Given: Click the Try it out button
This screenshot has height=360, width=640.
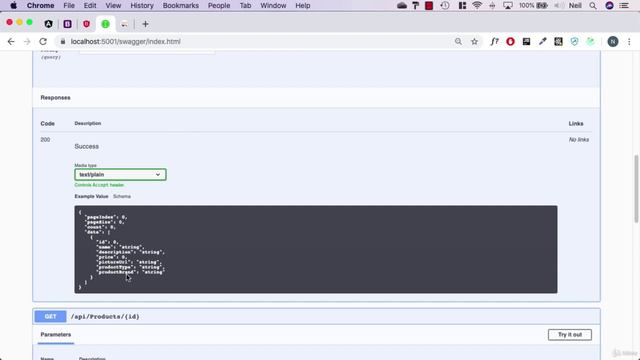Looking at the screenshot, I should tap(570, 335).
